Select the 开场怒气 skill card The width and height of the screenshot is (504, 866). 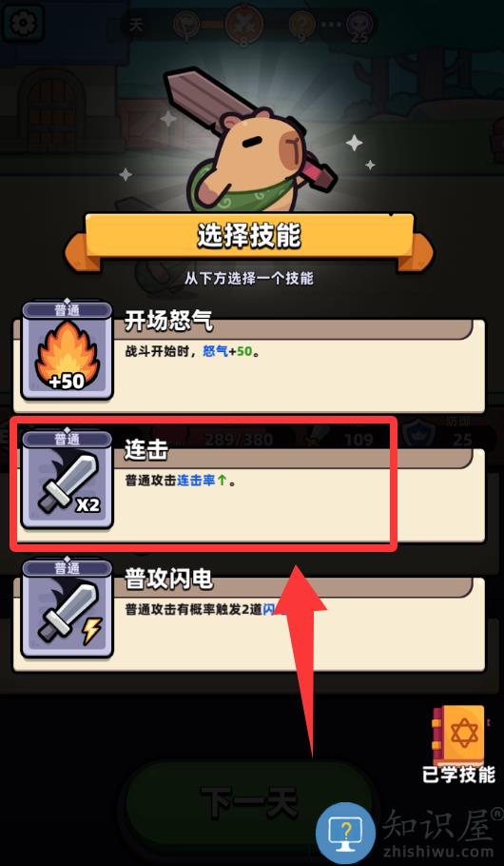(249, 357)
